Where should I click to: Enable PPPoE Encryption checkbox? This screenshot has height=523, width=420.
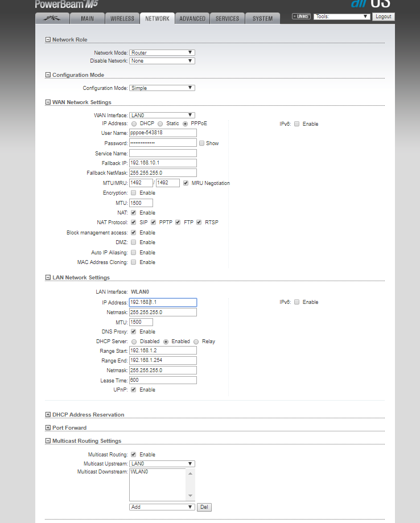pyautogui.click(x=133, y=193)
